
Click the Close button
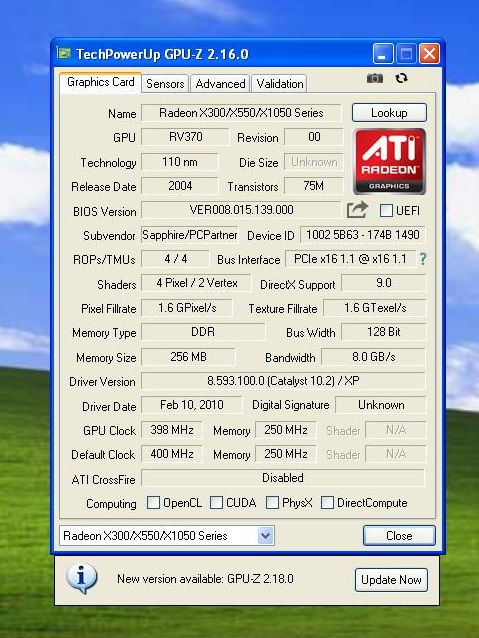(x=399, y=535)
